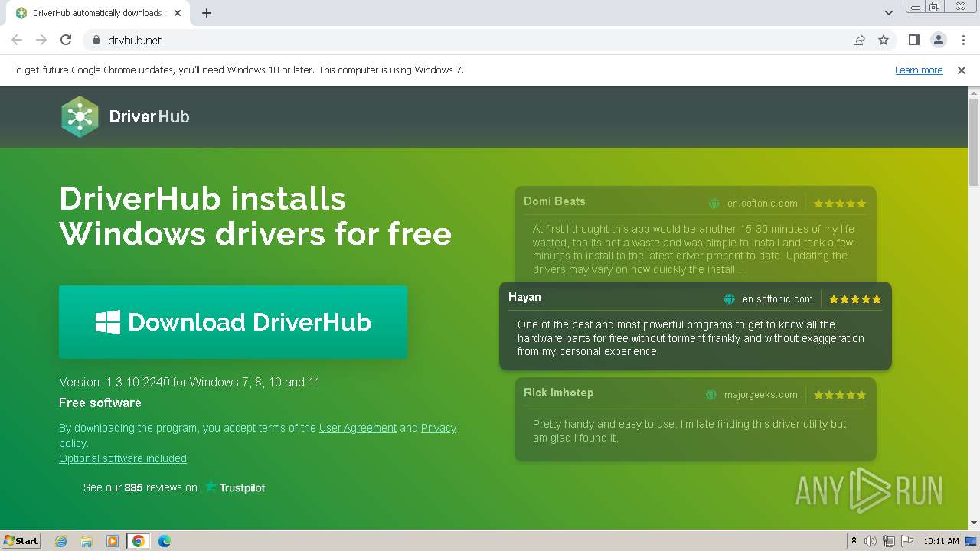Click the Optional software included link
980x551 pixels.
pyautogui.click(x=122, y=458)
